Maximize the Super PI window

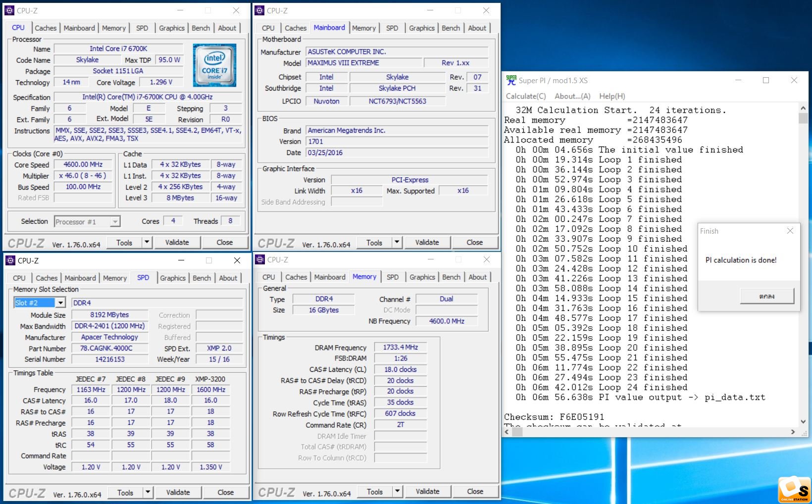click(766, 80)
